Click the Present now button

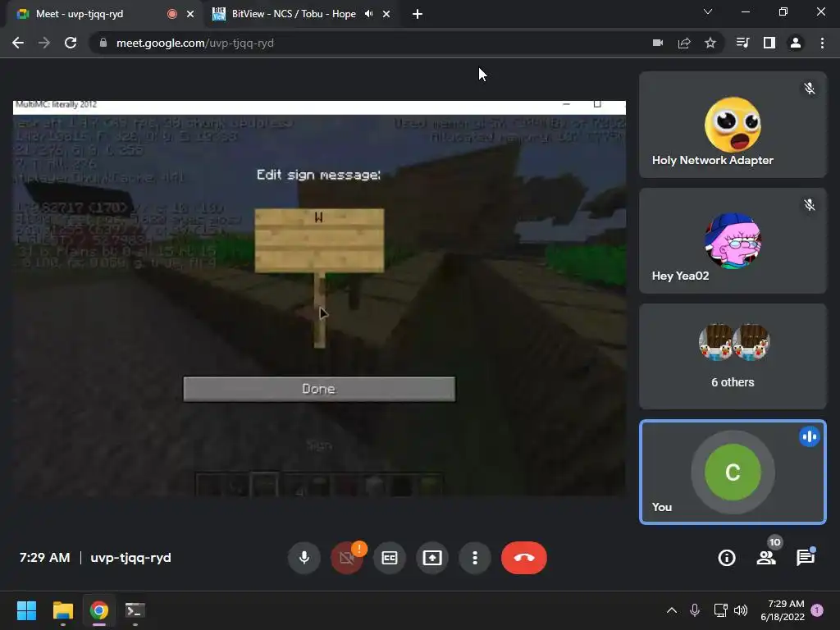432,558
